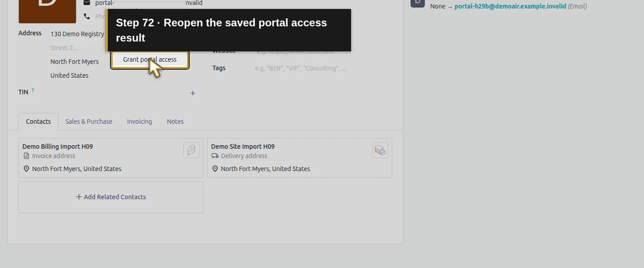
Task: Click the location pin icon on the delivery card
Action: (x=215, y=169)
